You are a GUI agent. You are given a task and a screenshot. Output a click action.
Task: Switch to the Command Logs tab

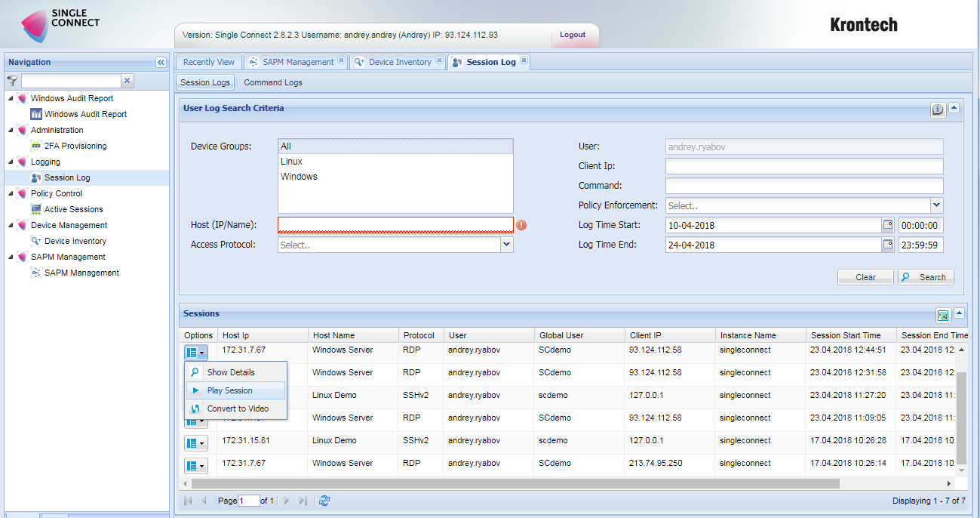point(272,82)
